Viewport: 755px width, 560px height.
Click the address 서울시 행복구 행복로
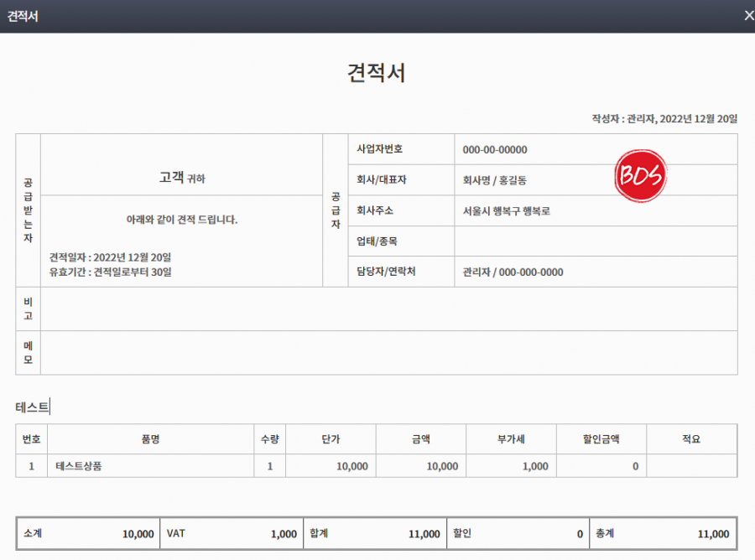tap(506, 211)
